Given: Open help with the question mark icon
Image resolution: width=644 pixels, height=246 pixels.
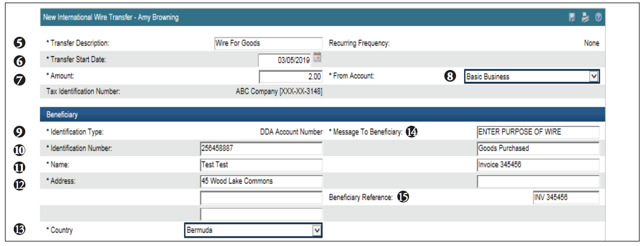Looking at the screenshot, I should pos(598,18).
